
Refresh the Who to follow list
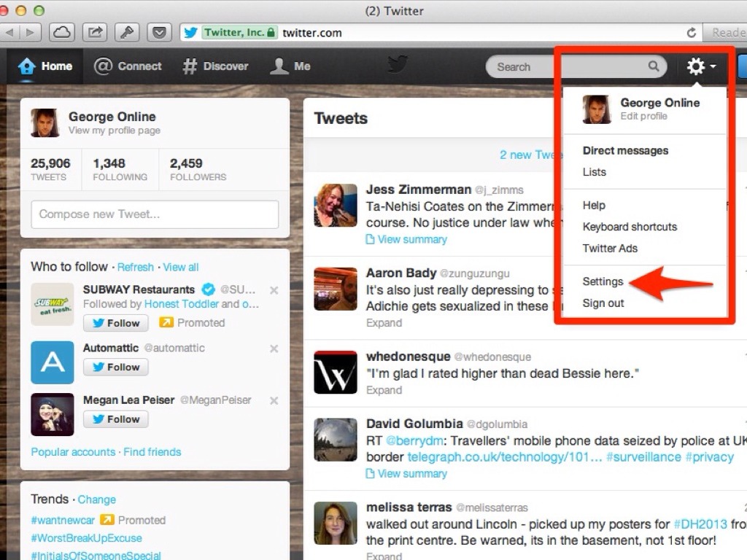[136, 267]
